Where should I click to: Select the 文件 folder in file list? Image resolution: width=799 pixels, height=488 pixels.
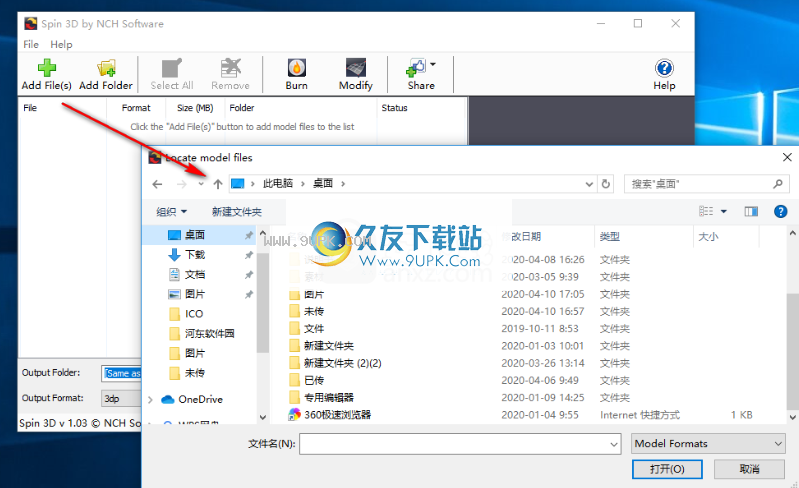point(313,329)
